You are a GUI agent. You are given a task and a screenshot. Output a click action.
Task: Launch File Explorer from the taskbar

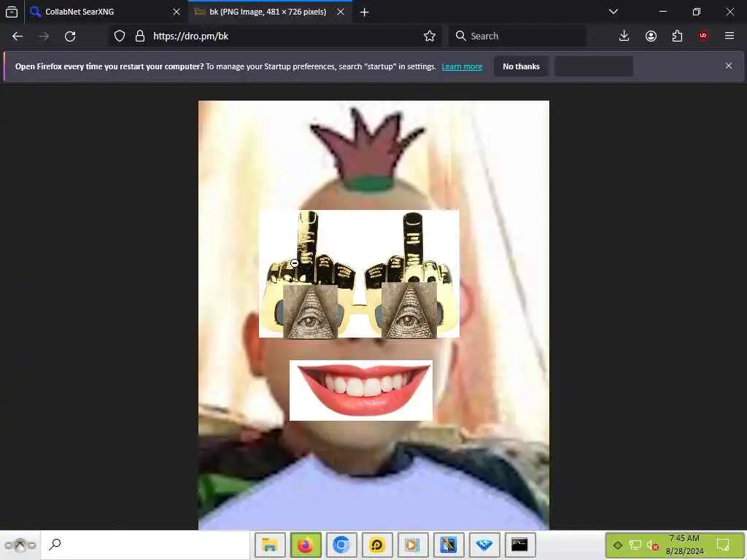click(x=270, y=545)
